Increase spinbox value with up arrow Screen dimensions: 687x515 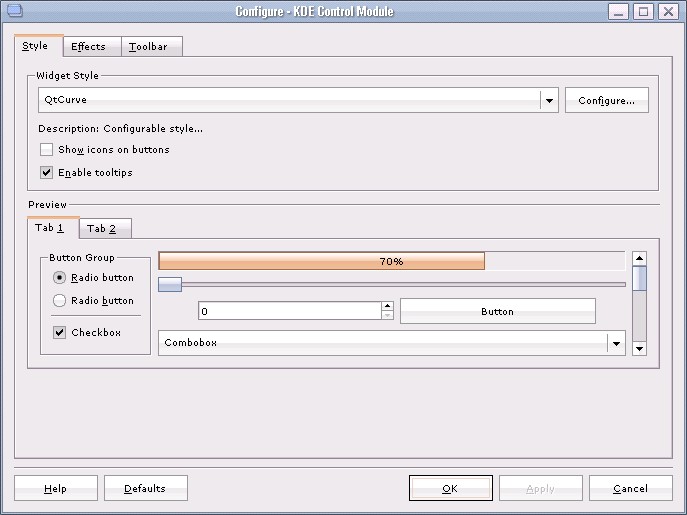pos(387,306)
